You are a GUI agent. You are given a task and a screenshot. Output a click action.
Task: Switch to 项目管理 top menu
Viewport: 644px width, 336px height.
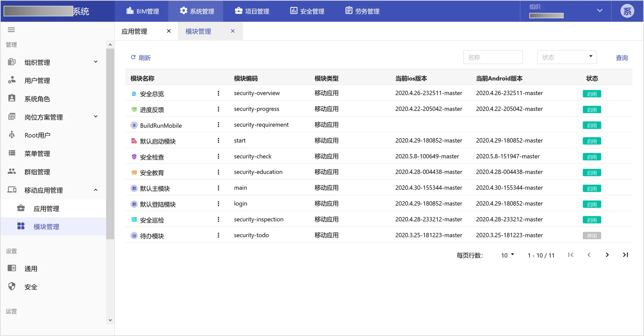[x=252, y=11]
